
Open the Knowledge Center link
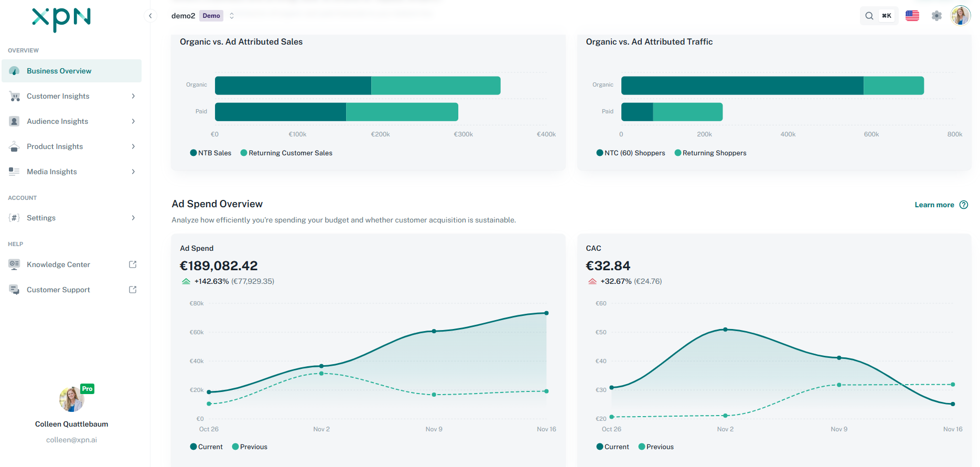click(72, 264)
